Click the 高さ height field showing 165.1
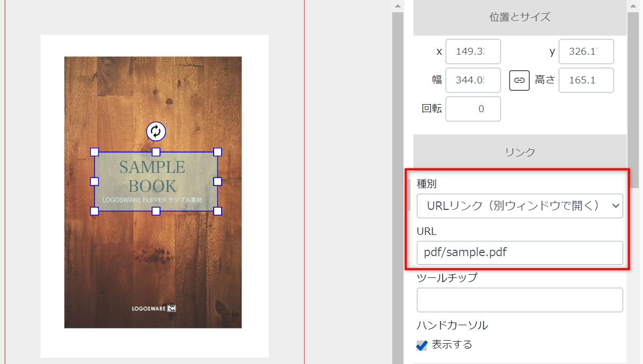Screen dimensions: 643x364 coord(586,80)
